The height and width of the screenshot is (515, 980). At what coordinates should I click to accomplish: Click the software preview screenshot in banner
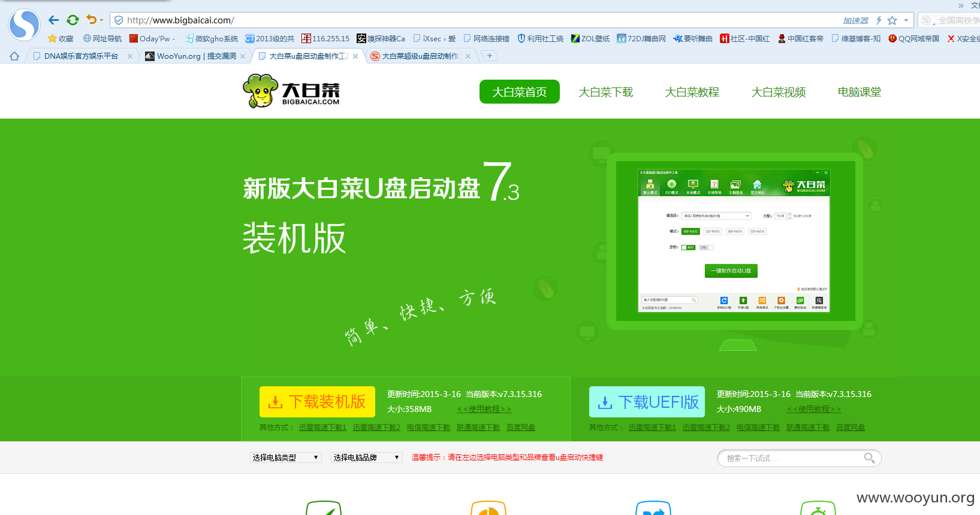734,241
